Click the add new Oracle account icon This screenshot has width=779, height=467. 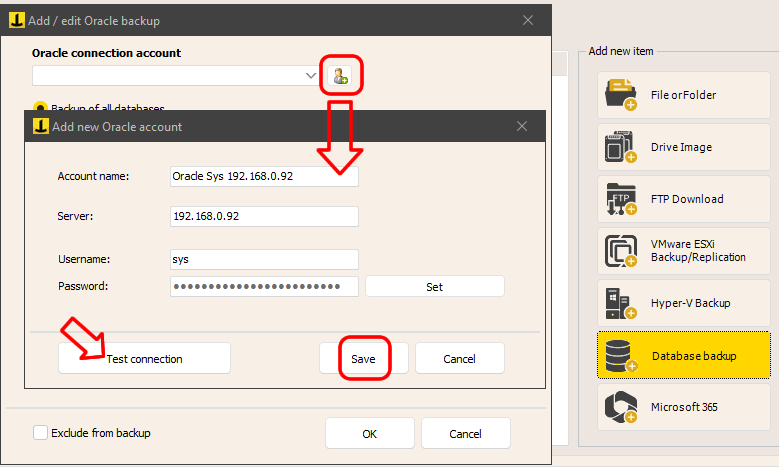[340, 76]
